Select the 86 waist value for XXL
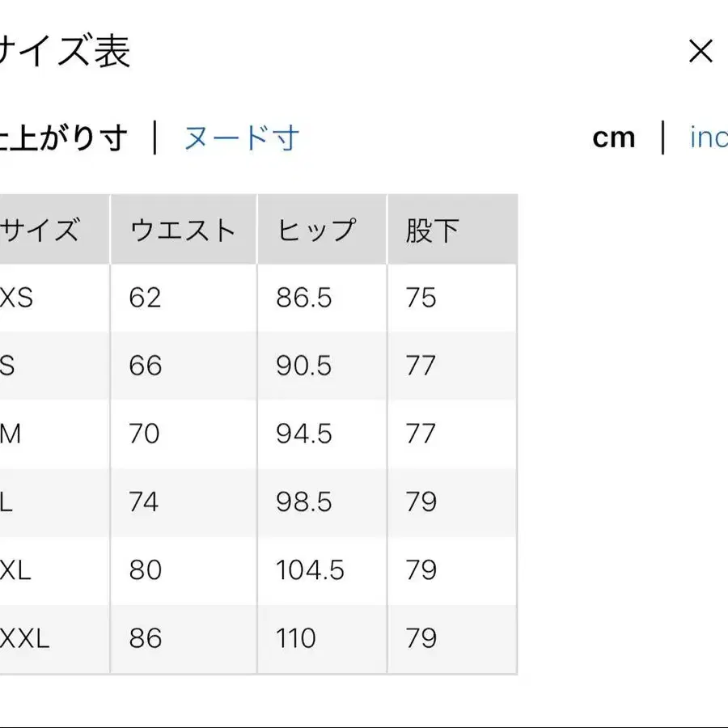 point(146,638)
